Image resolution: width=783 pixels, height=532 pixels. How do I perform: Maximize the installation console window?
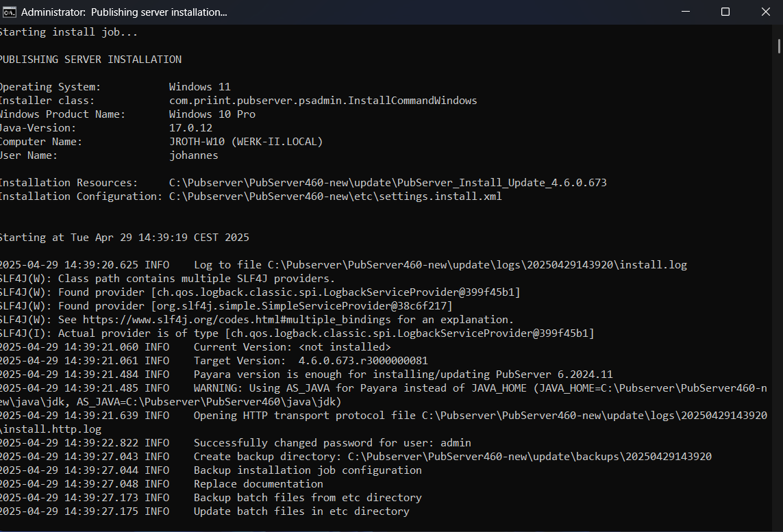point(725,12)
